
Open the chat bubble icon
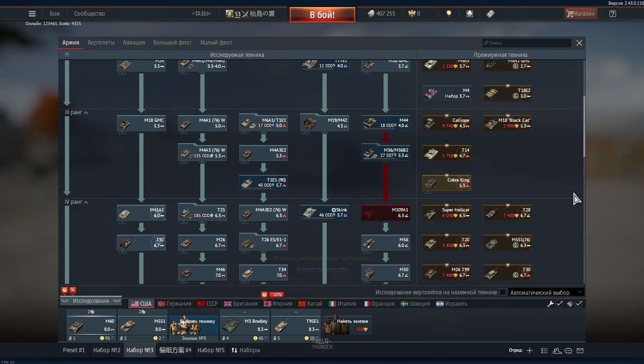568,351
